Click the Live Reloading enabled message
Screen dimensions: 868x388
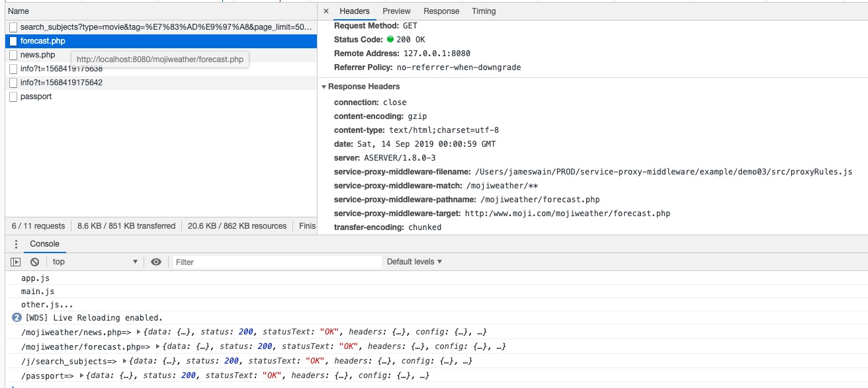[x=94, y=318]
